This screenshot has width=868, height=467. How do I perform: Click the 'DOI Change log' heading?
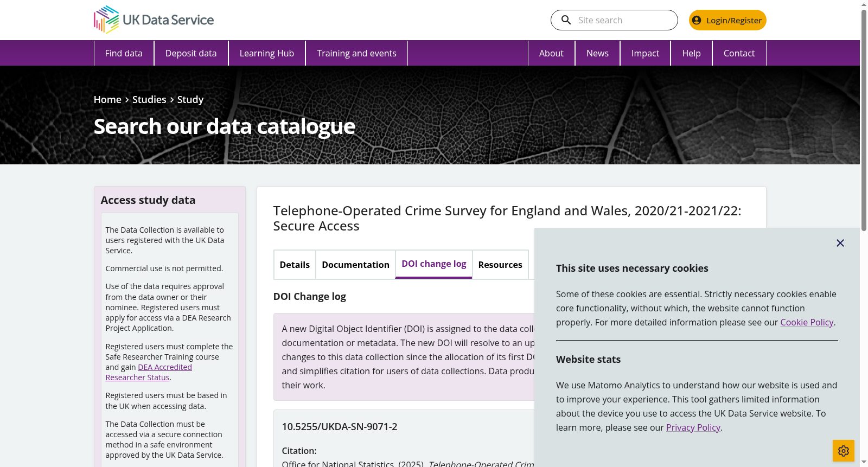tap(310, 297)
